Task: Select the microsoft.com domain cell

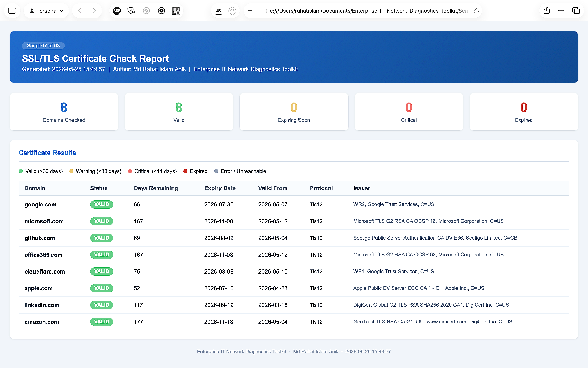Action: click(x=44, y=221)
